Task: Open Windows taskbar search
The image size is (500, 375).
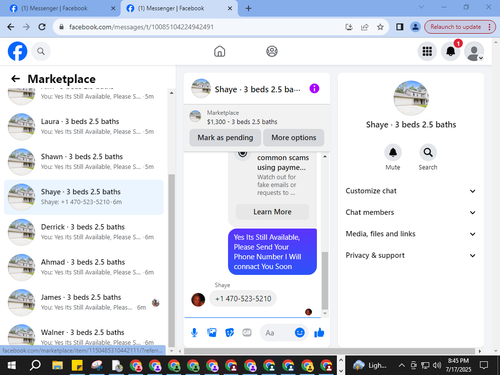Action: [x=35, y=365]
